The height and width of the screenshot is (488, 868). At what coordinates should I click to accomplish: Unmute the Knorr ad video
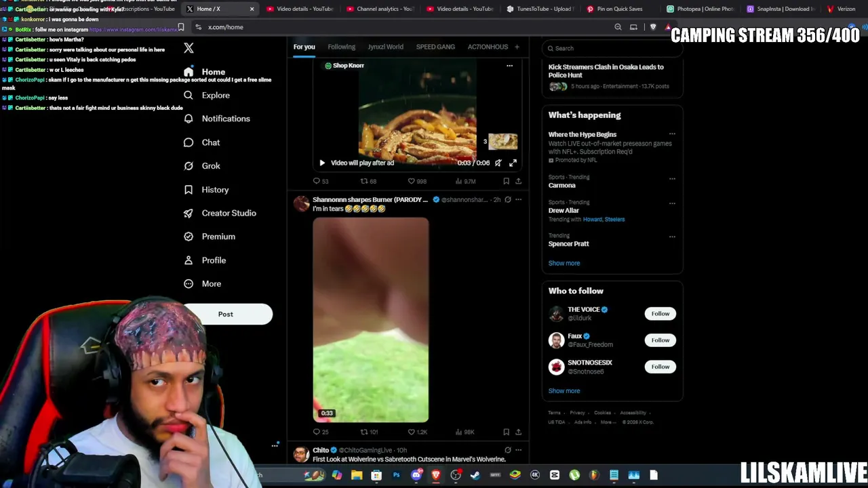(x=498, y=163)
